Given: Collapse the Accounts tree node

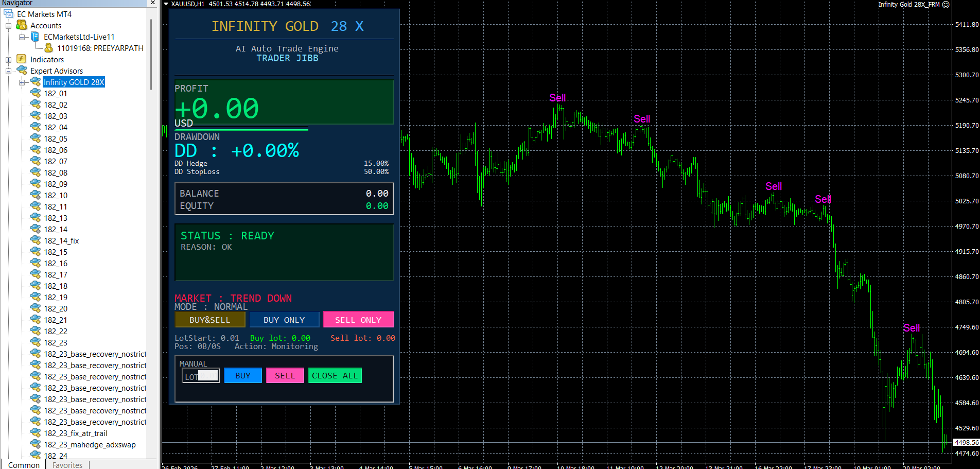Looking at the screenshot, I should point(8,26).
